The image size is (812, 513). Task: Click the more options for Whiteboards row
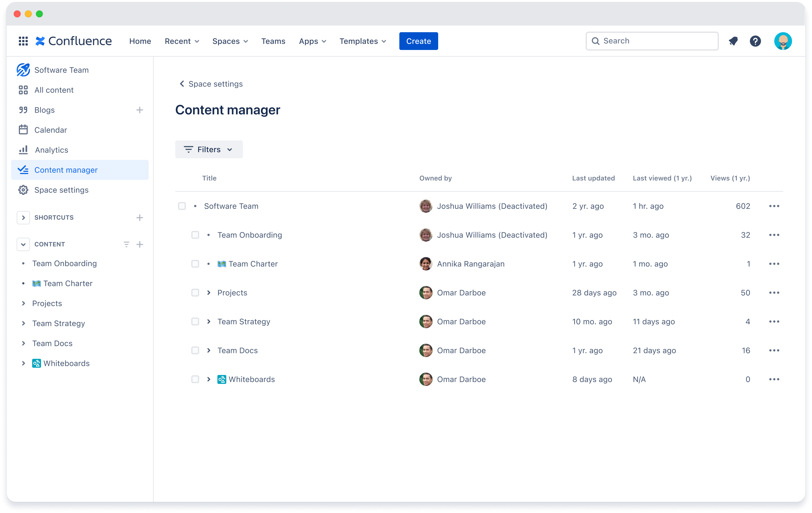[774, 379]
